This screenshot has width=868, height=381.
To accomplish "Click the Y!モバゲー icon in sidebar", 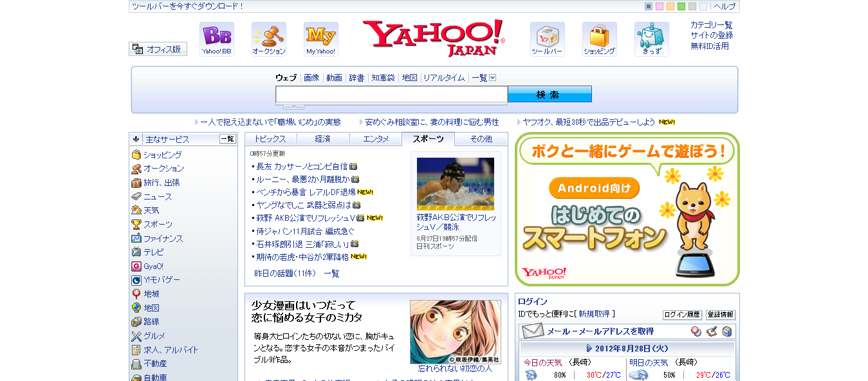I will pyautogui.click(x=136, y=280).
